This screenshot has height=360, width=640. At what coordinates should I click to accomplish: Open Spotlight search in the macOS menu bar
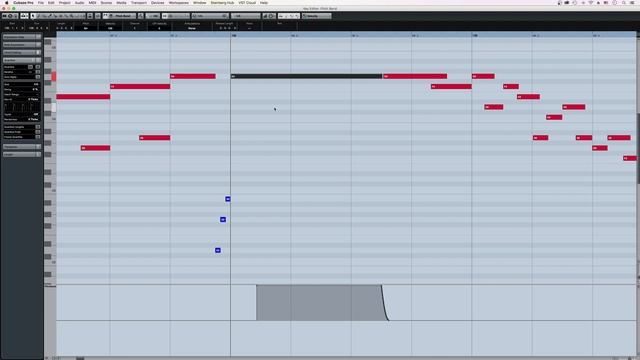[x=623, y=2]
